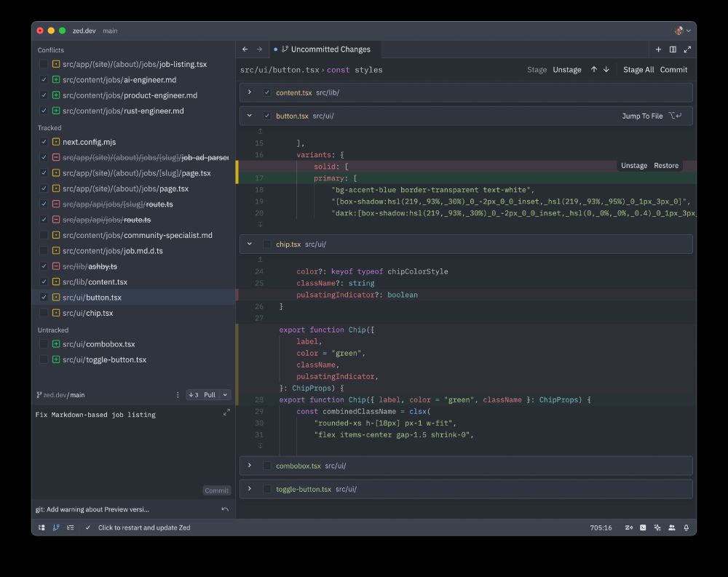The height and width of the screenshot is (577, 728).
Task: Unstage the hunk at solid line
Action: click(634, 166)
